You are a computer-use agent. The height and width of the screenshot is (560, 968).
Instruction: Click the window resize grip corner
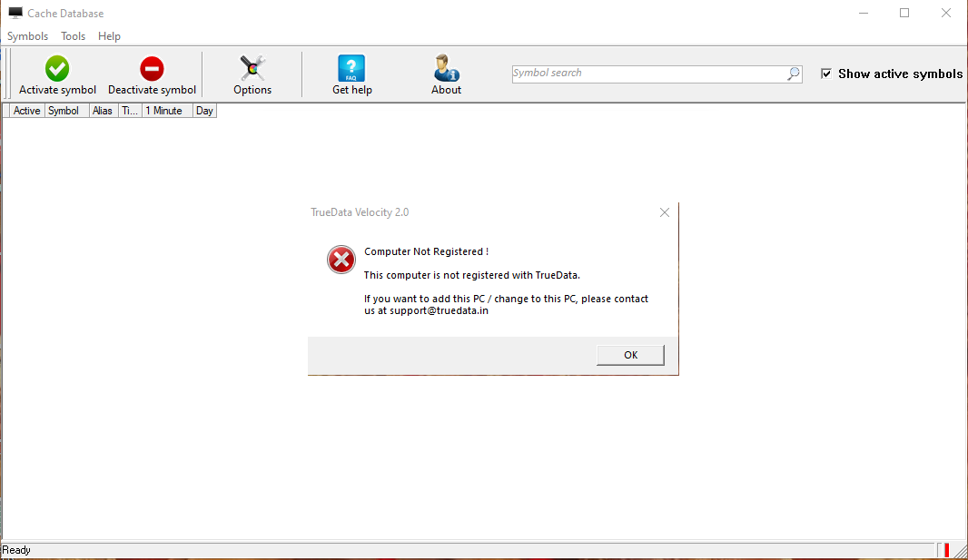pos(960,551)
